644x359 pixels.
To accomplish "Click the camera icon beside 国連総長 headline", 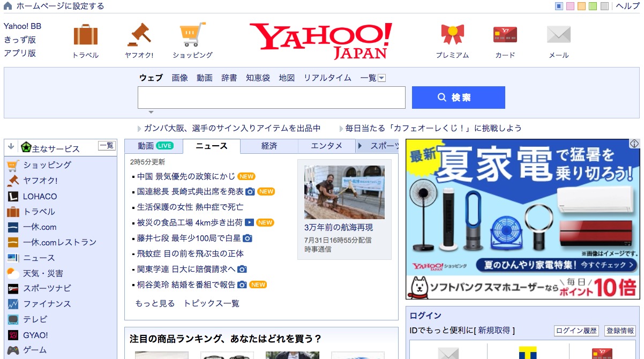I will click(x=250, y=191).
